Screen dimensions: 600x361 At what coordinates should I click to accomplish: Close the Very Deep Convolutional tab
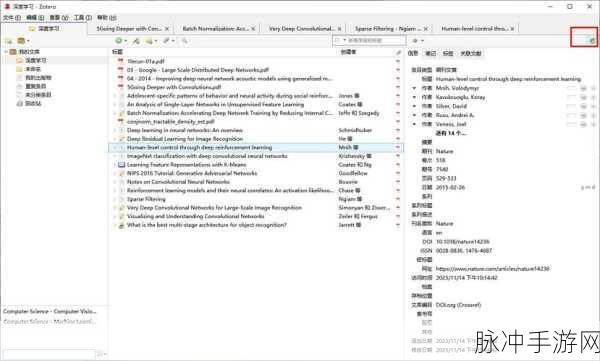click(339, 29)
